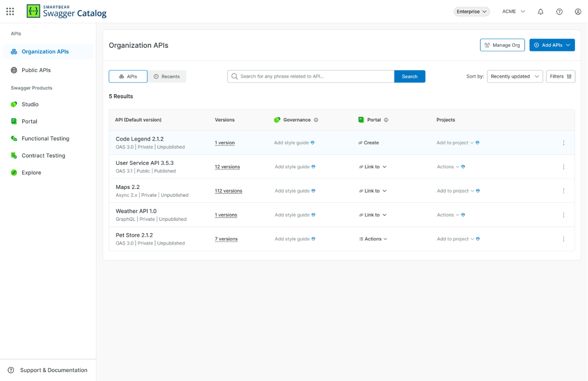Click the blue Search button
The image size is (588, 381).
pos(410,76)
